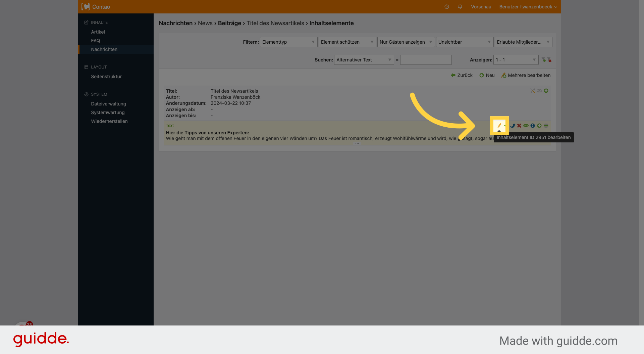Open the Nur Gästen anzeigen filter dropdown
The width and height of the screenshot is (644, 354).
click(406, 42)
